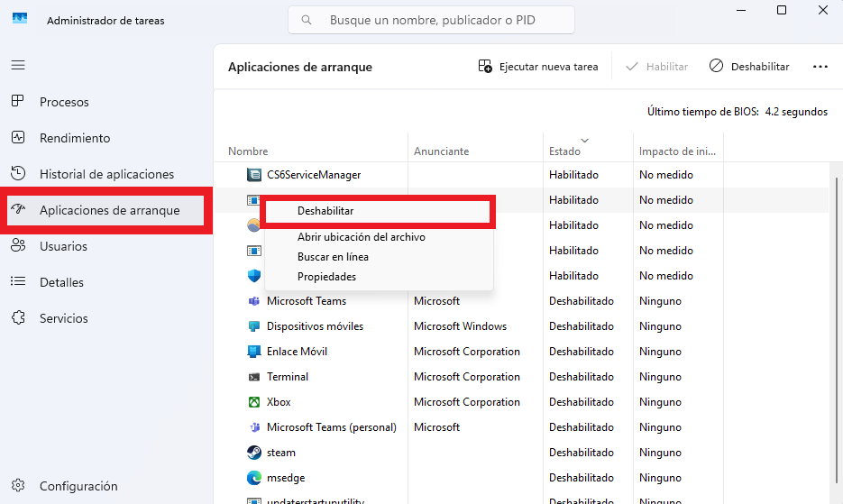Click the Xbox app icon

(x=253, y=402)
